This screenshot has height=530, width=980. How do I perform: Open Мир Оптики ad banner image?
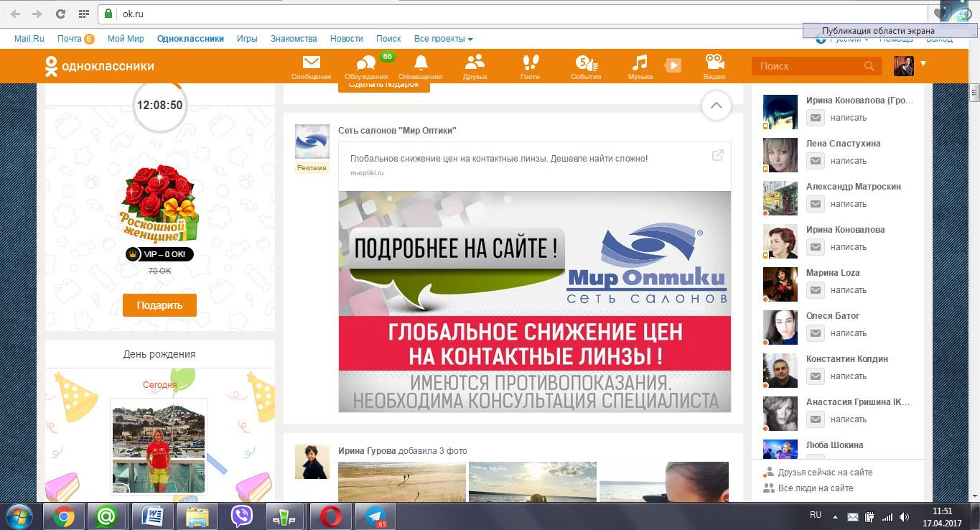coord(534,302)
